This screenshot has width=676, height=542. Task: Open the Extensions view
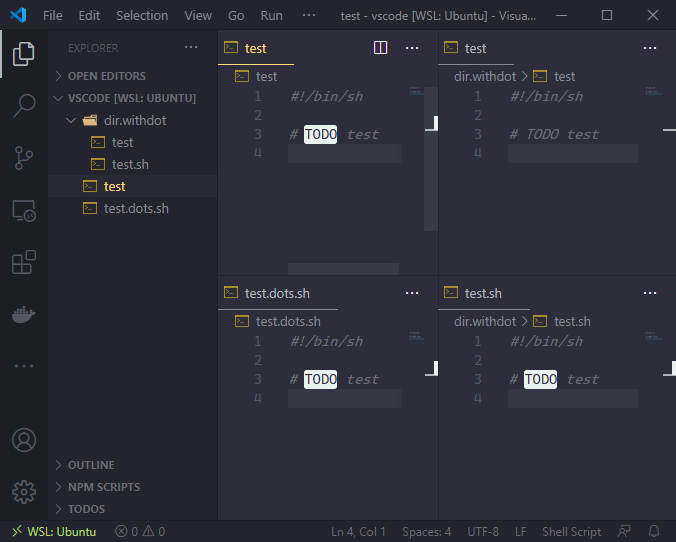24,262
